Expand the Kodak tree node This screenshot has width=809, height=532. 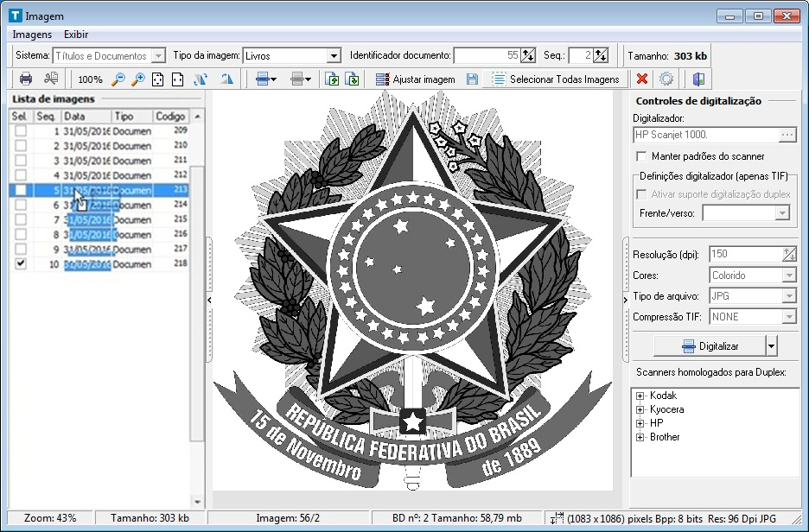(640, 396)
